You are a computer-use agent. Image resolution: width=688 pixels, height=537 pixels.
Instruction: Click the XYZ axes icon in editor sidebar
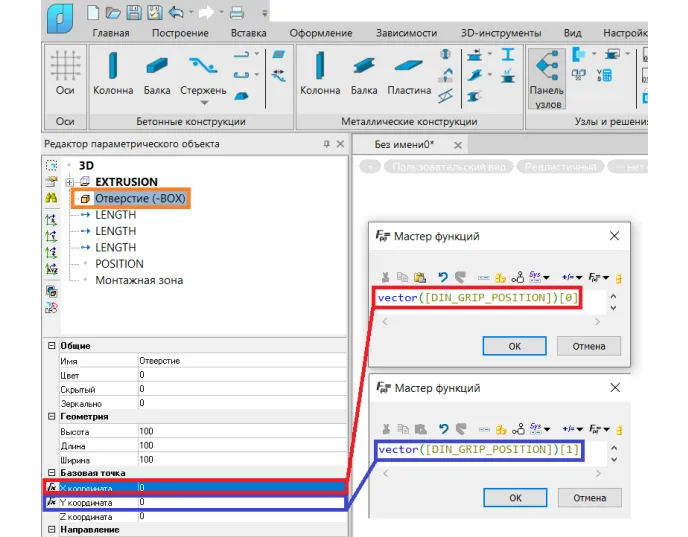point(51,268)
